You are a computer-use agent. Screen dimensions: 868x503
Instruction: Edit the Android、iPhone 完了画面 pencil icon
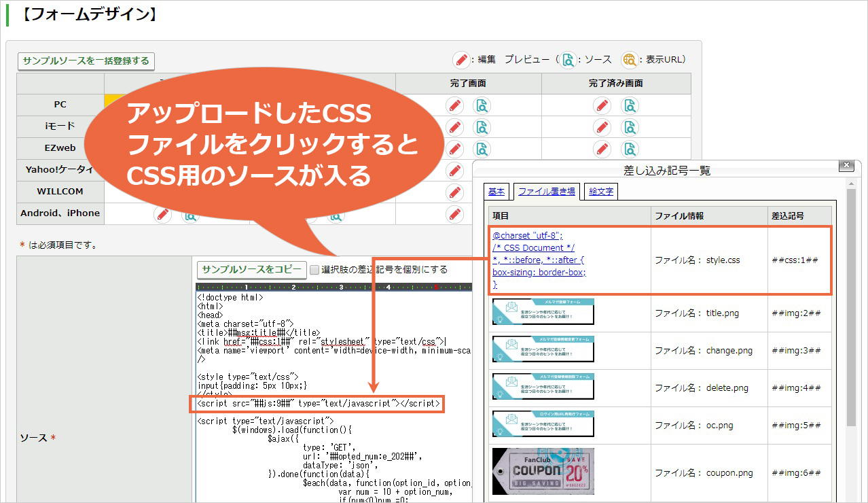(455, 214)
